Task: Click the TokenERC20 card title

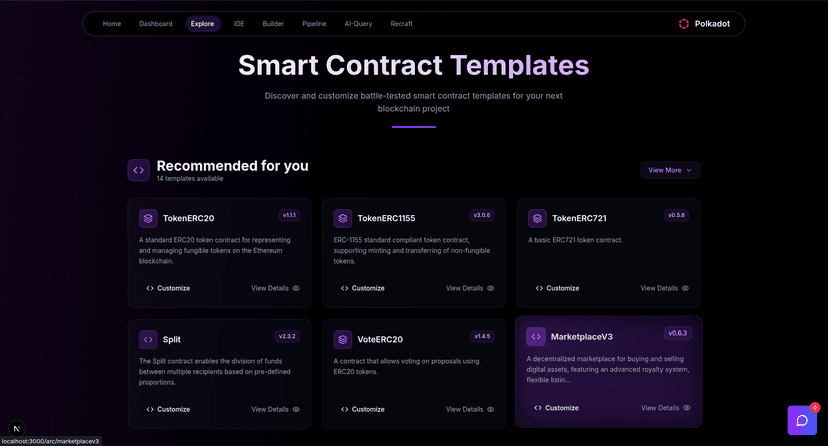Action: [x=189, y=218]
